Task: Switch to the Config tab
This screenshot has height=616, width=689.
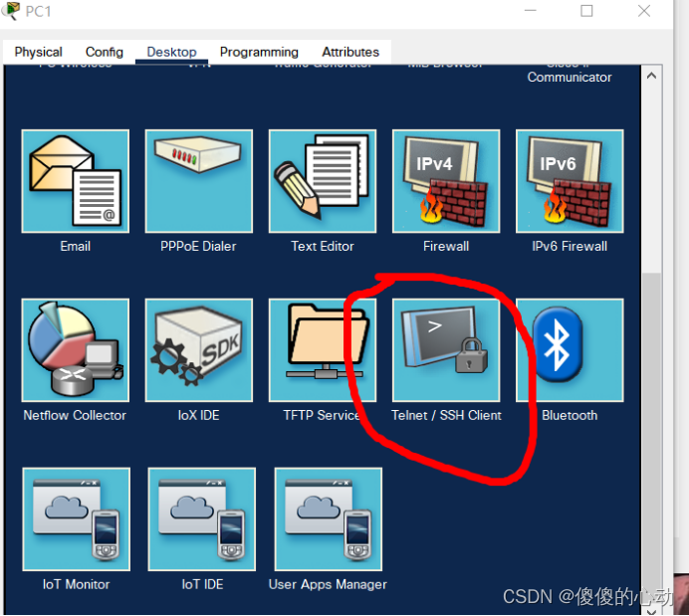Action: click(105, 52)
